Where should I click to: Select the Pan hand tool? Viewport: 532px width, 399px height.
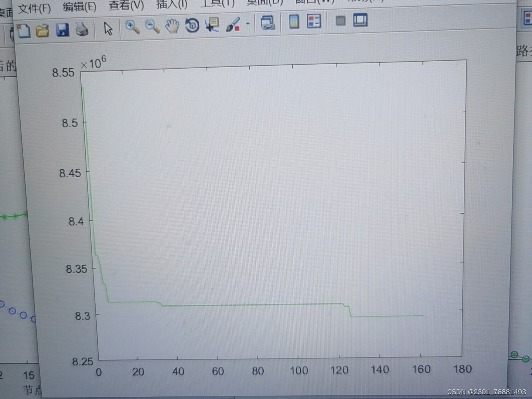[x=172, y=26]
